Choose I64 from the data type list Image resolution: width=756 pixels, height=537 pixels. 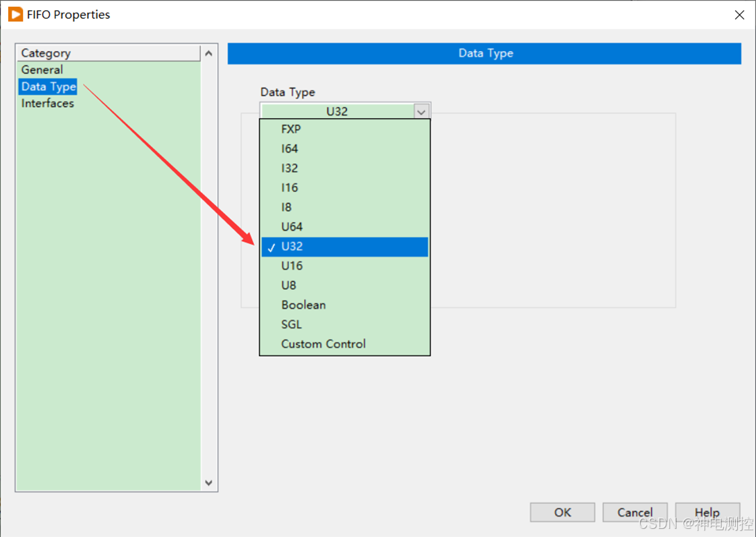[344, 148]
